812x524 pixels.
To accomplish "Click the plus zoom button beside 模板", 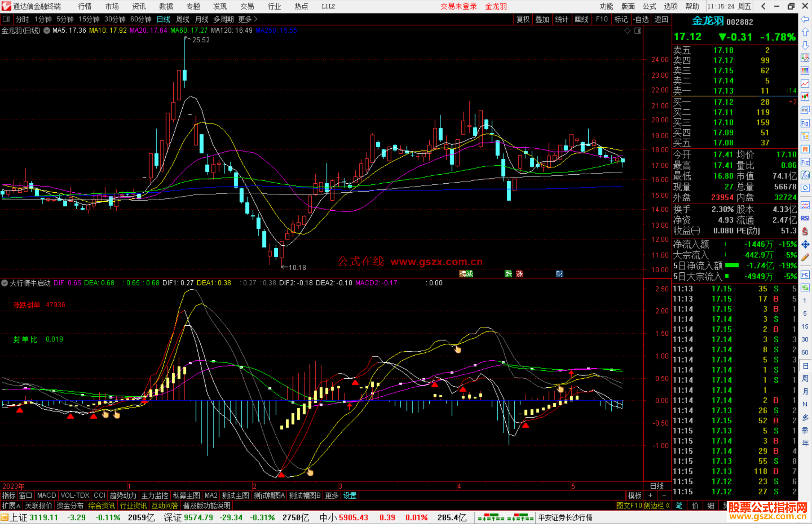I will tap(650, 495).
